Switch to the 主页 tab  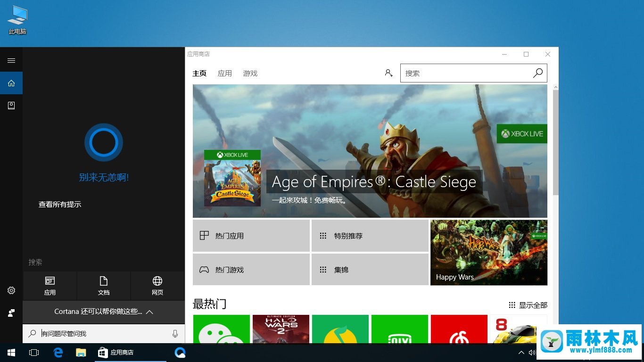coord(199,74)
